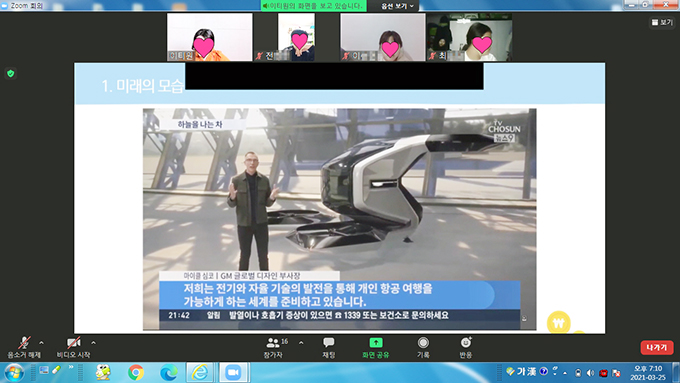
Task: Start video with 비디오 시작
Action: 73,347
